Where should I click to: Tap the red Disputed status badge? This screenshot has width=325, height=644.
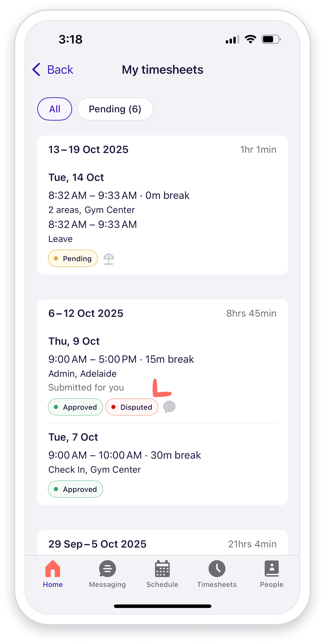(x=132, y=407)
